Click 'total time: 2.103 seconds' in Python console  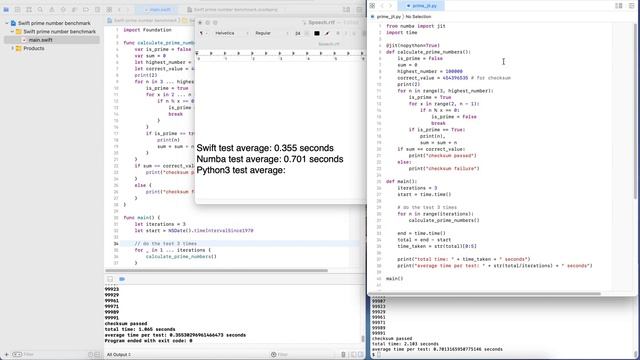[405, 344]
